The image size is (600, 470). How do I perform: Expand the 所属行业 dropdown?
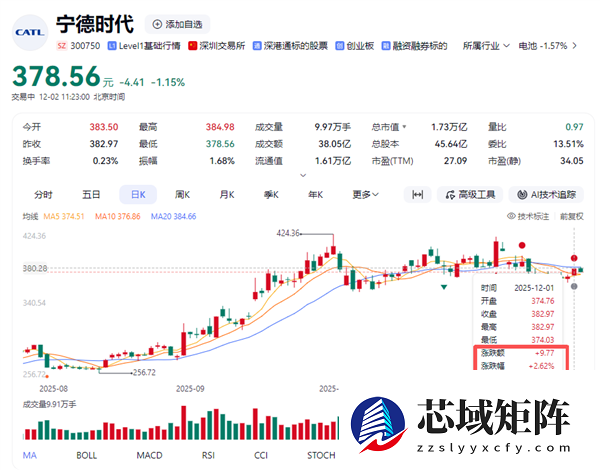(486, 46)
